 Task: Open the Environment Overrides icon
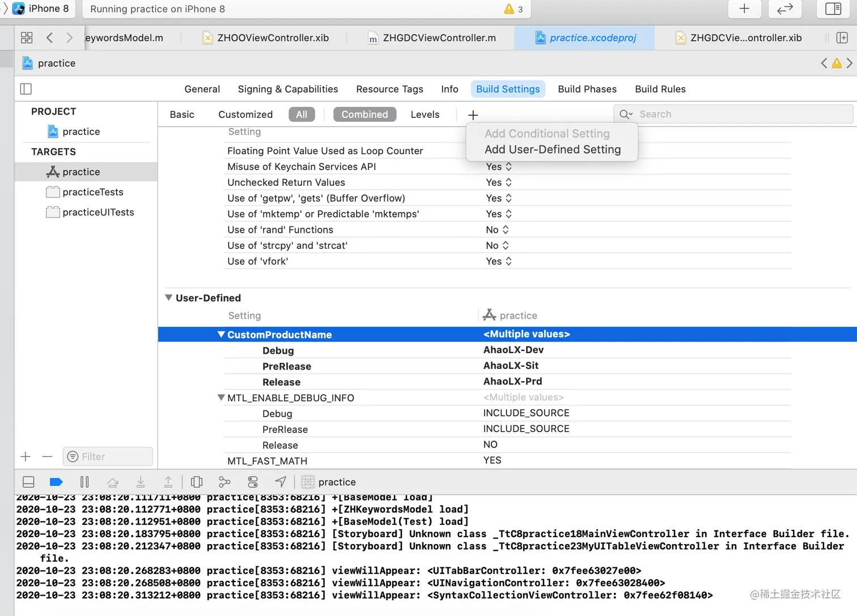tap(253, 482)
